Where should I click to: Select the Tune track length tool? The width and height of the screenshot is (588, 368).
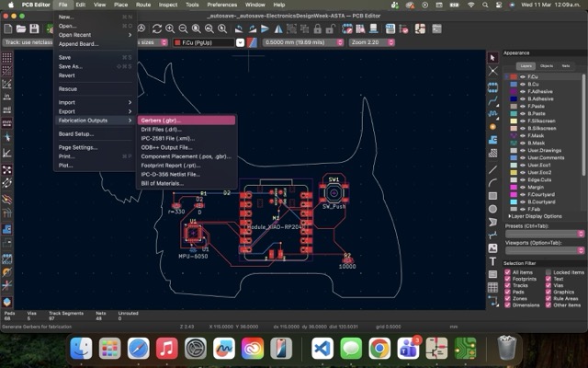492,113
